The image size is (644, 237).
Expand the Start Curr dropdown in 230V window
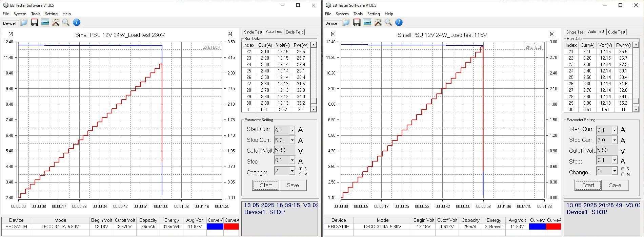click(x=292, y=130)
